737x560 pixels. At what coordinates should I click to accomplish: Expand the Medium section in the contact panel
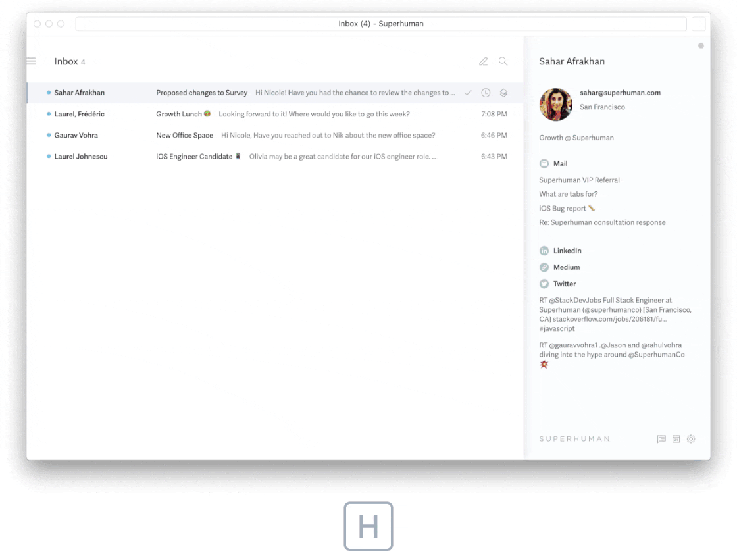pos(566,267)
